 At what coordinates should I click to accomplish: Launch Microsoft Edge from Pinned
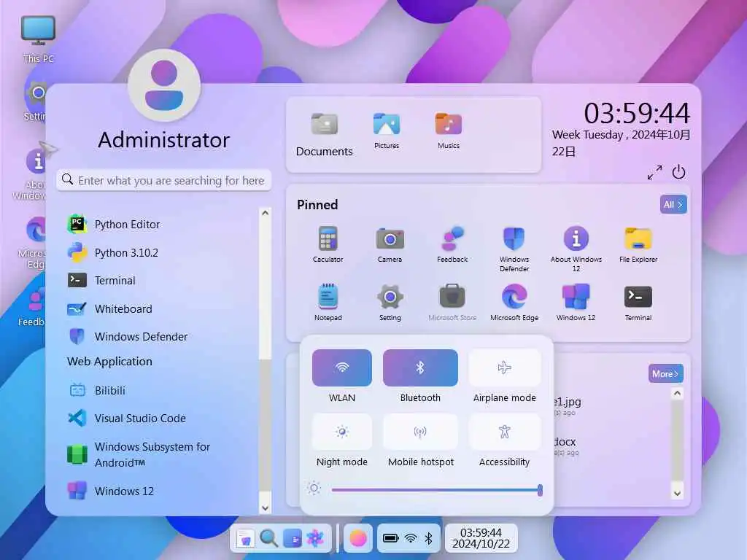(514, 303)
